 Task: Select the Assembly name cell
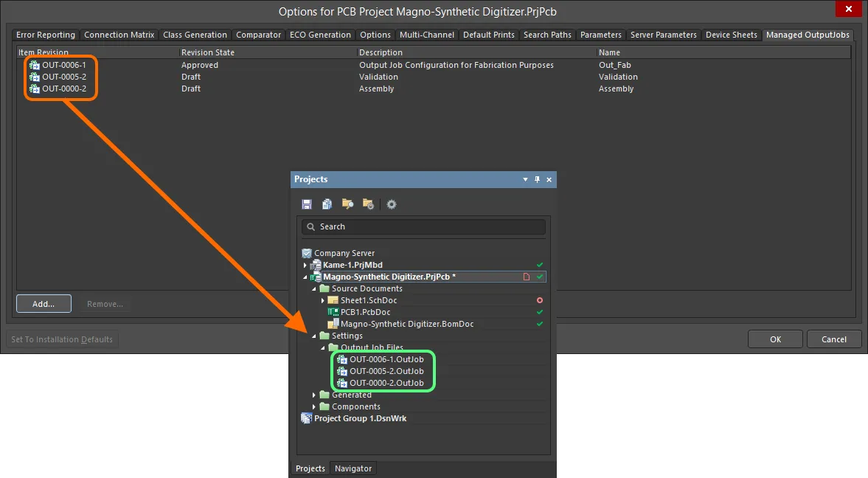616,89
